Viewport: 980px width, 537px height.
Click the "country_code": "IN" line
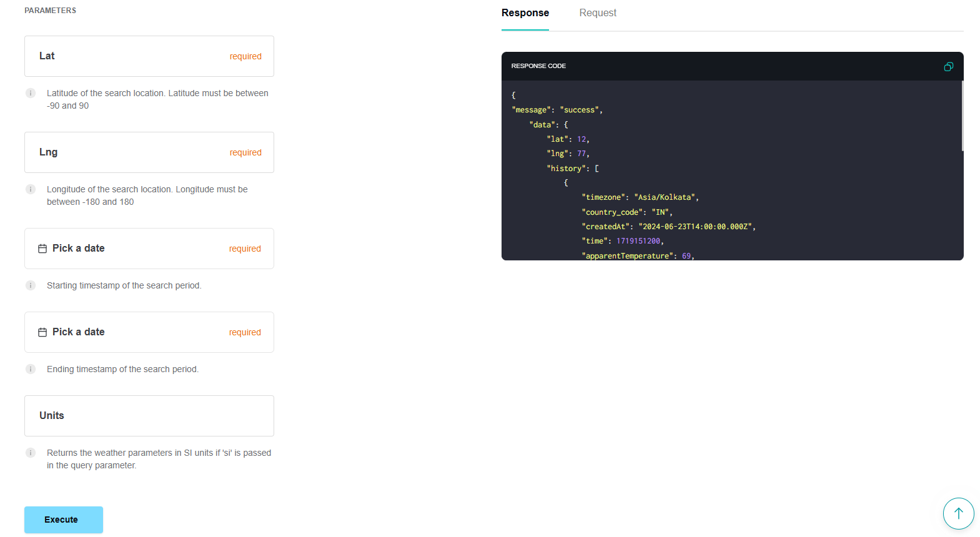tap(627, 212)
